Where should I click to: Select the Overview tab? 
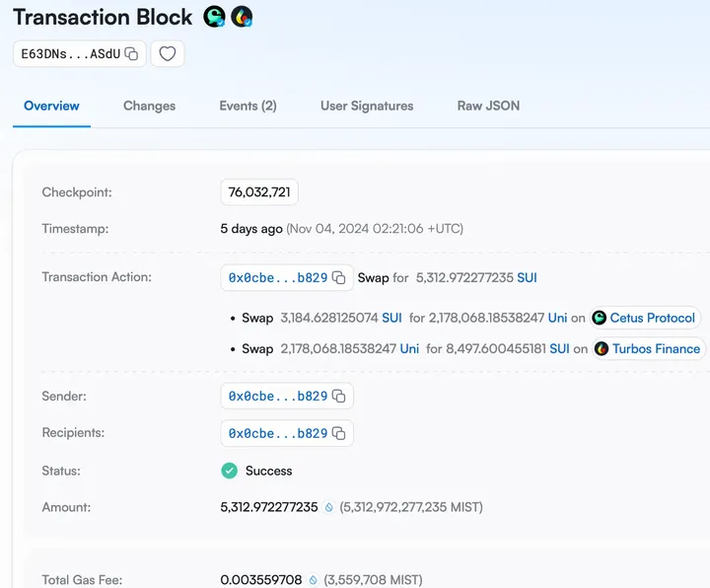pyautogui.click(x=51, y=106)
